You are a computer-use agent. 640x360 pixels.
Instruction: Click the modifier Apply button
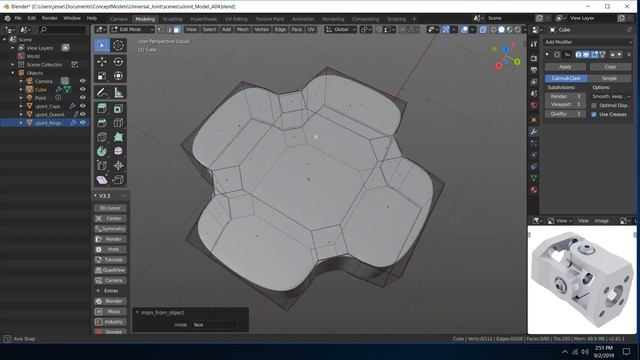565,67
